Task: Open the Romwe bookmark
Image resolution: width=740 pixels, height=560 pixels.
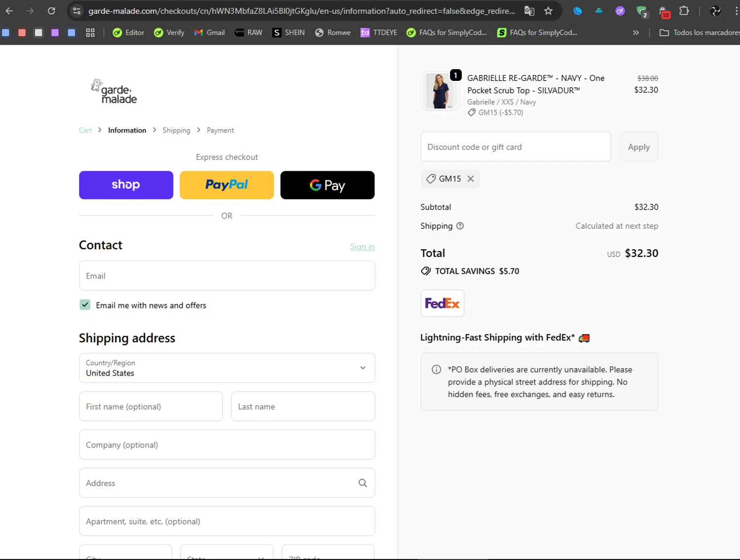Action: [333, 33]
